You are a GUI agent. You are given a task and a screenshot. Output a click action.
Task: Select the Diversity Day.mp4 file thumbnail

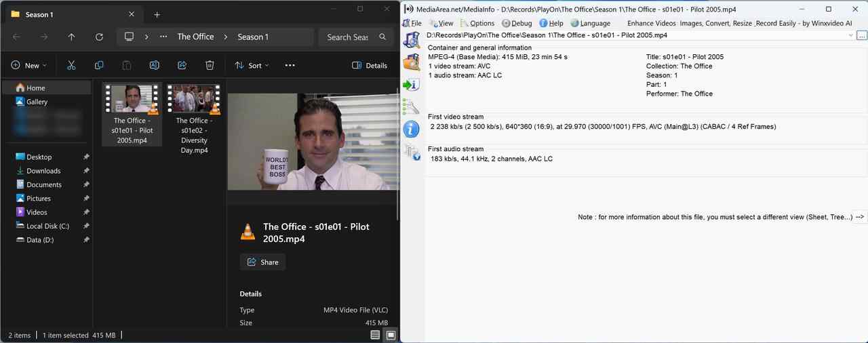194,119
